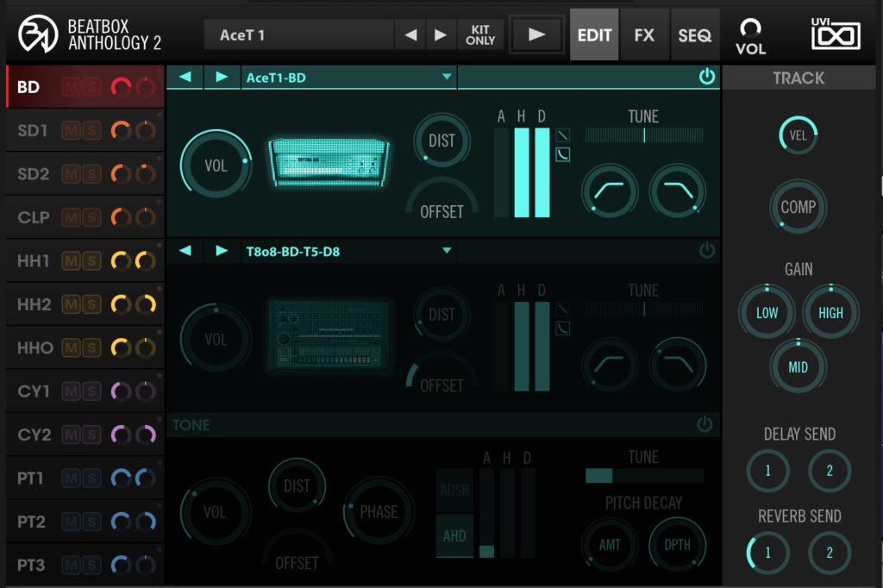Select next sample for AceT1-BD layer
Image resolution: width=883 pixels, height=588 pixels.
[x=222, y=77]
